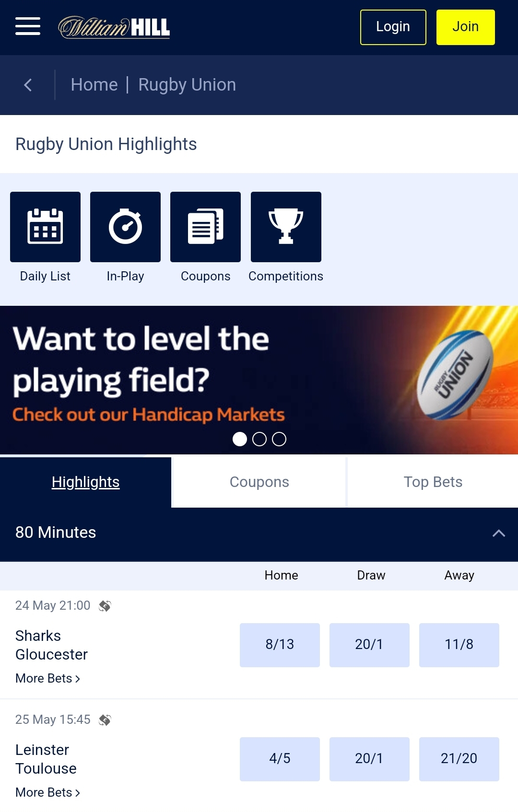This screenshot has height=812, width=518.
Task: Expand More Bets for Leinster vs Toulouse
Action: click(x=47, y=792)
